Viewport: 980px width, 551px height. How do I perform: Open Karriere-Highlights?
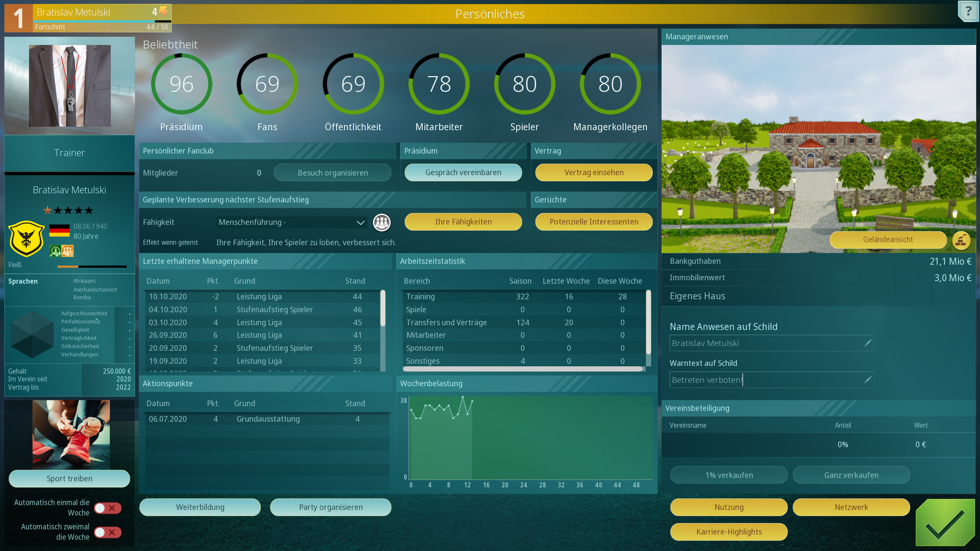click(x=729, y=532)
